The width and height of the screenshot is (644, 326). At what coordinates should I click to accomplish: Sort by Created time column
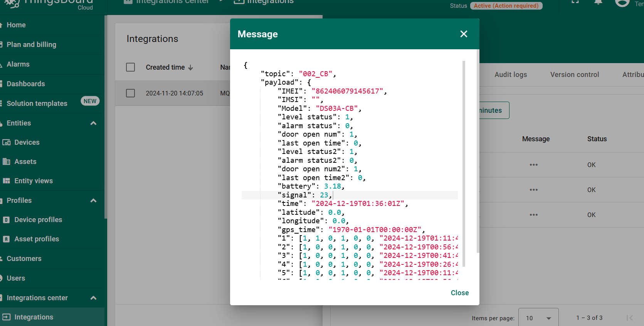coord(165,67)
